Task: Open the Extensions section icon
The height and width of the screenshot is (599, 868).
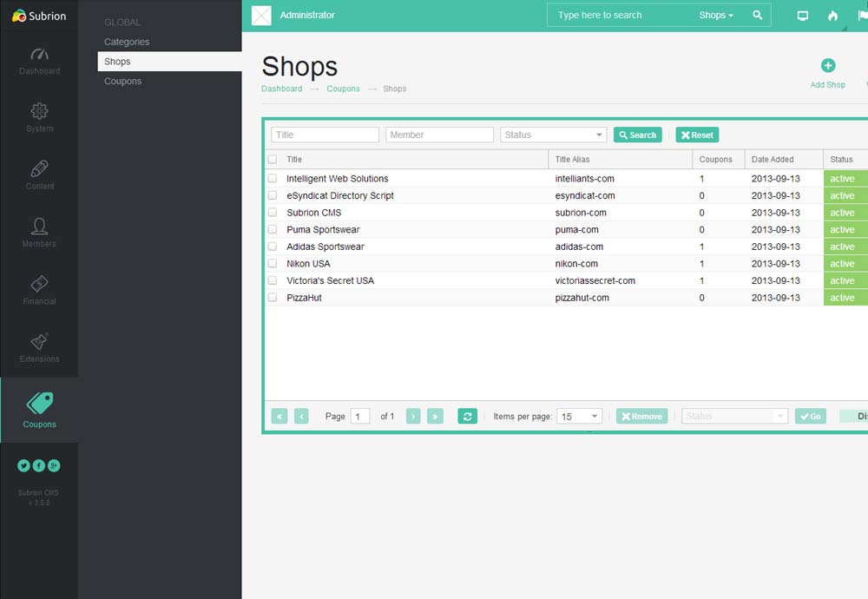Action: click(x=39, y=341)
